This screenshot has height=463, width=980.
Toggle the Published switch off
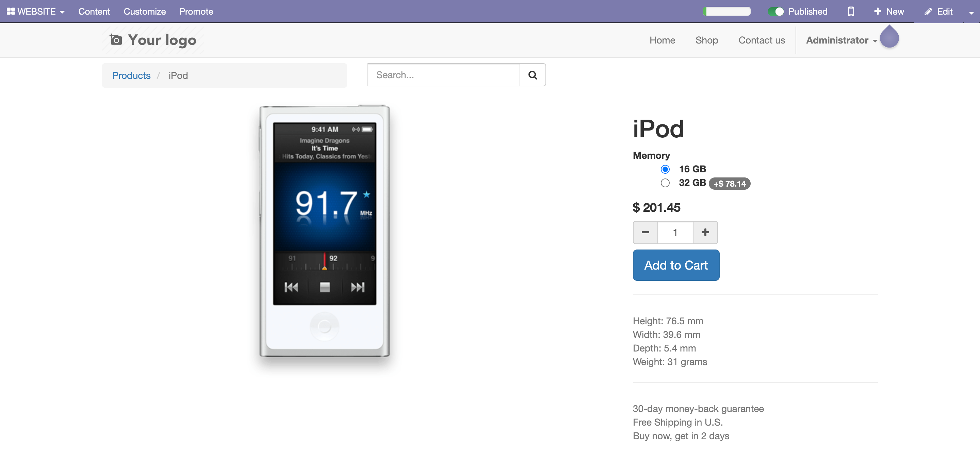point(775,12)
